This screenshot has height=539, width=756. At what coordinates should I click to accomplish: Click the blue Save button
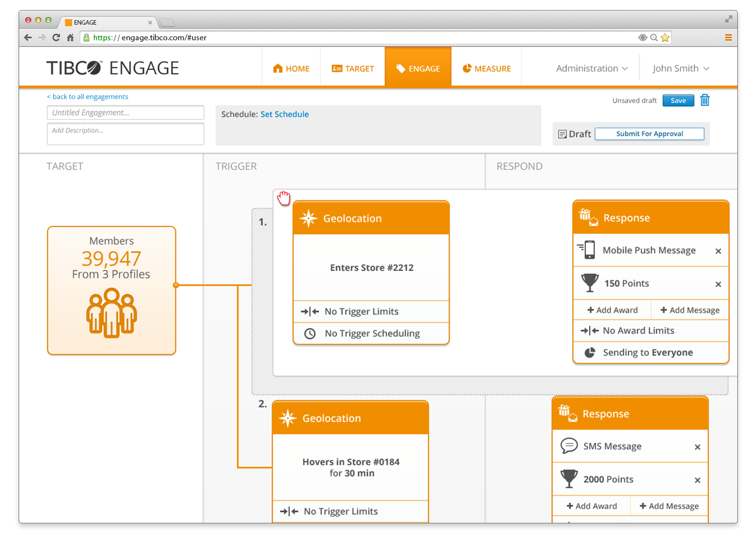(678, 101)
